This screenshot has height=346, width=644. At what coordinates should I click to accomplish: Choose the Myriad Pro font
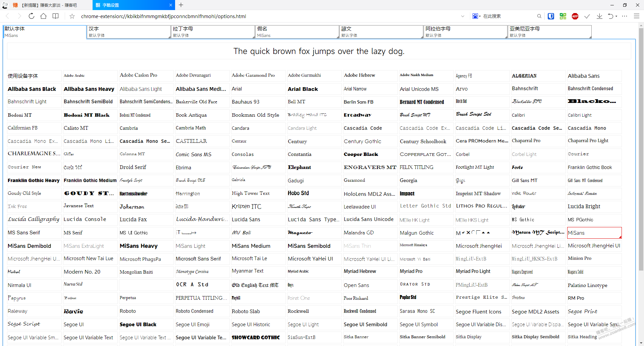coord(426,271)
